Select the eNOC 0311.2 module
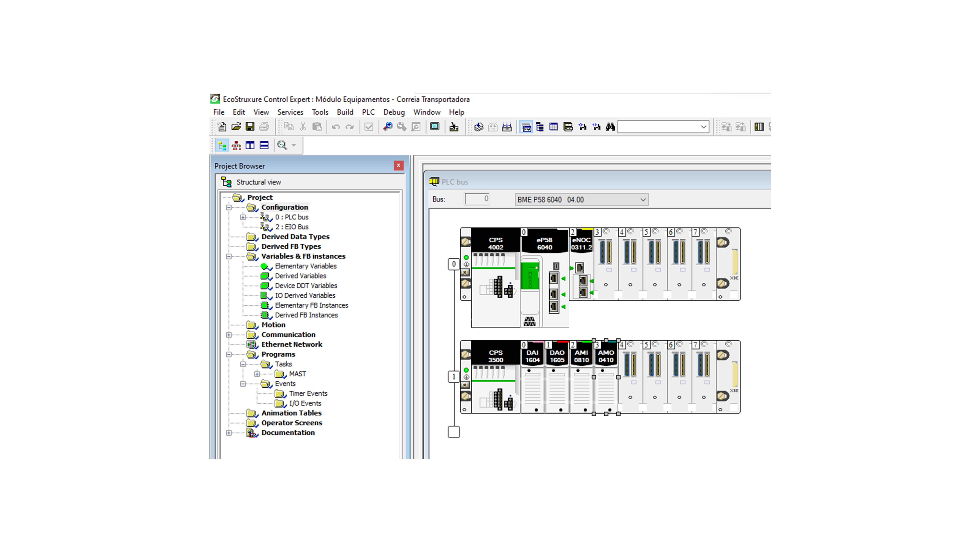Viewport: 980px width, 551px height. click(x=581, y=264)
